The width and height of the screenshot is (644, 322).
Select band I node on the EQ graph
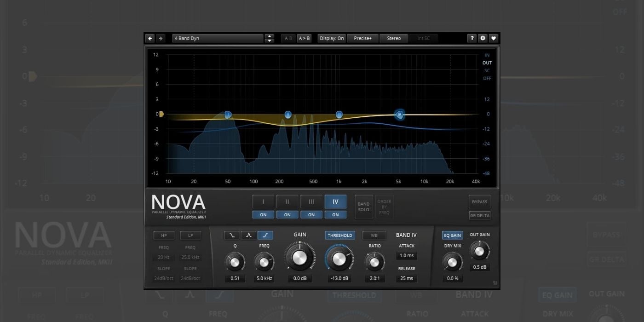point(228,115)
